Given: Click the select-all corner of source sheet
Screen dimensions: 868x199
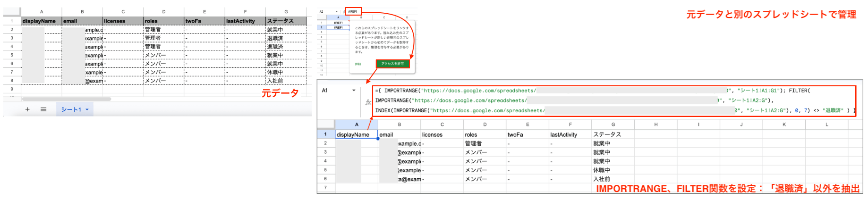Looking at the screenshot, I should pos(12,12).
